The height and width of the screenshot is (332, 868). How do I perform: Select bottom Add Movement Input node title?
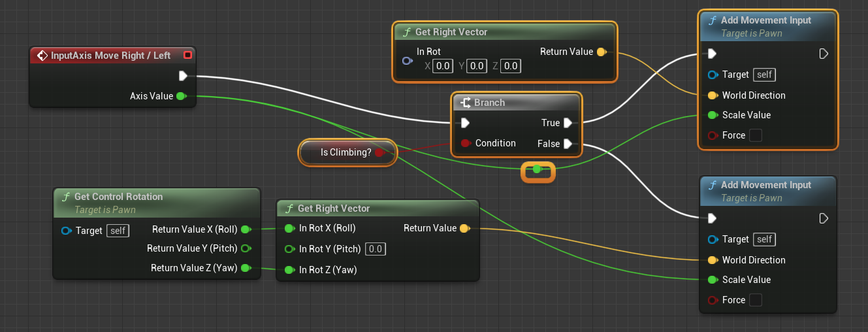click(x=766, y=185)
